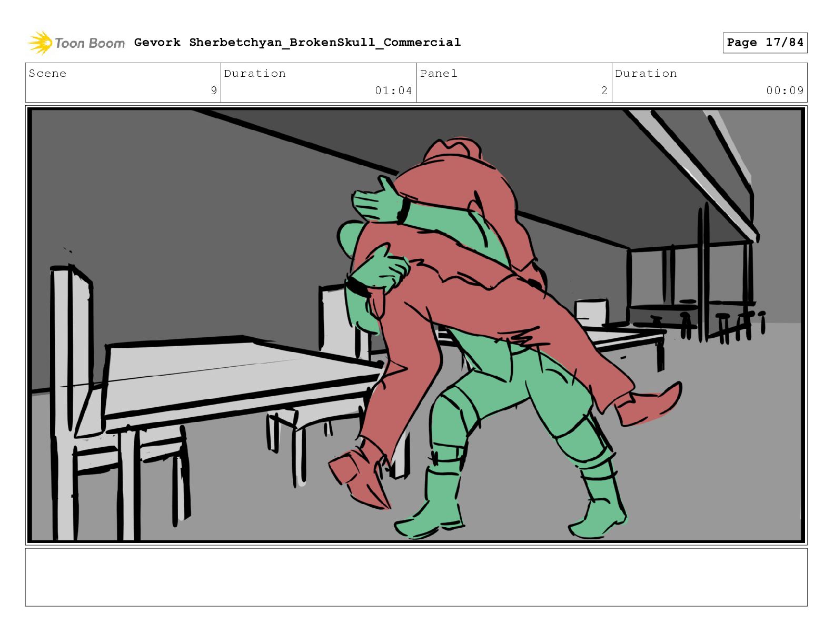The height and width of the screenshot is (644, 834).
Task: Click the project title Gevork Sherbetchyan_BrokenSkull_Commercial
Action: tap(297, 42)
